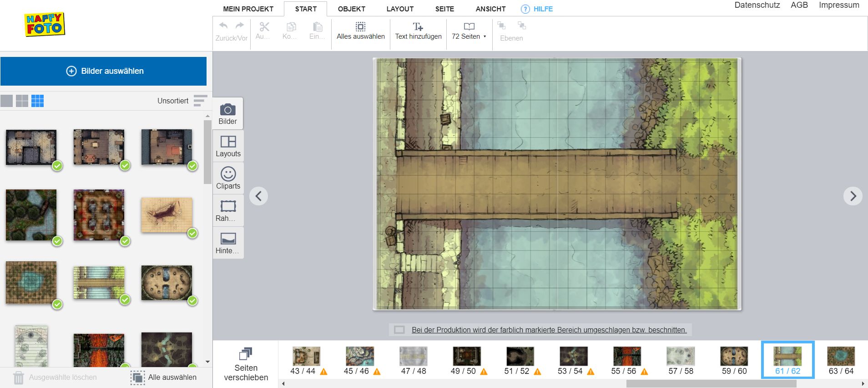Screen dimensions: 868x388
Task: Click the copy (Ko...) icon
Action: point(291,27)
